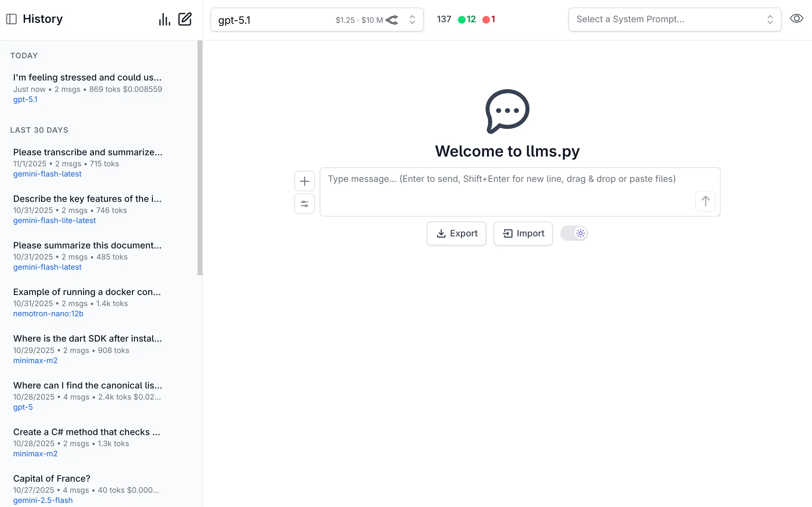Attach a file with the plus button

(304, 181)
